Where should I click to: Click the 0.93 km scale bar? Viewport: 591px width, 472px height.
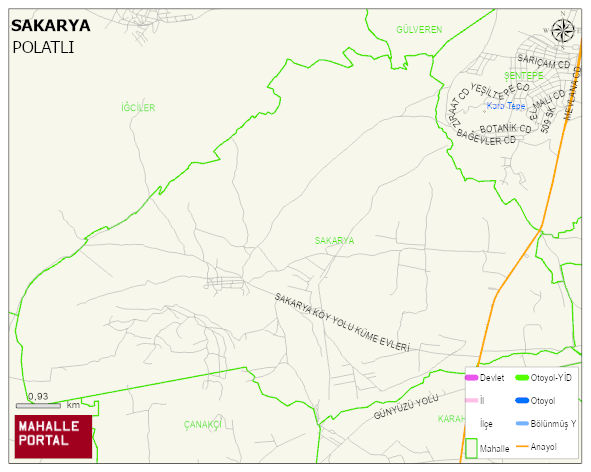tap(38, 405)
